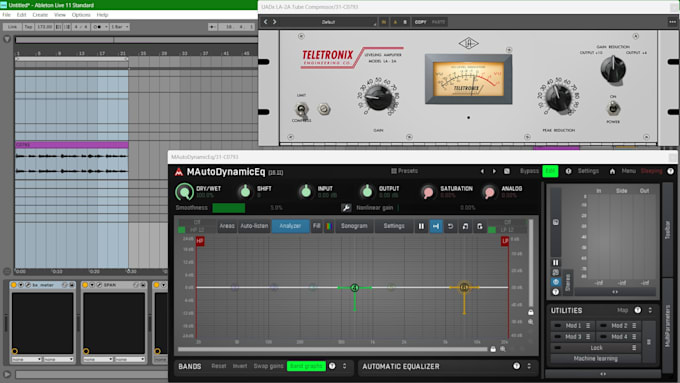Screen dimensions: 680x383
Task: Click the Shift knob
Action: (x=245, y=191)
